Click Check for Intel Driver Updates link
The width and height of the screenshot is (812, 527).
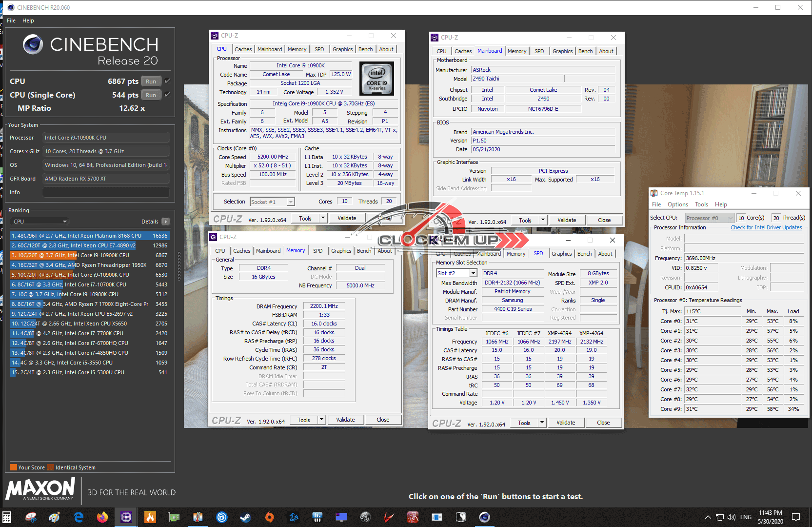point(766,227)
